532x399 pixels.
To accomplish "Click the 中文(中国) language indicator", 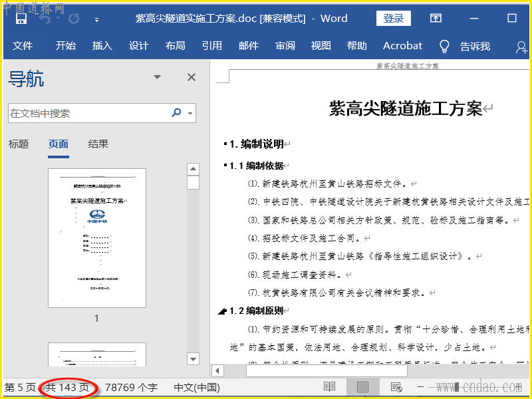I will point(196,387).
